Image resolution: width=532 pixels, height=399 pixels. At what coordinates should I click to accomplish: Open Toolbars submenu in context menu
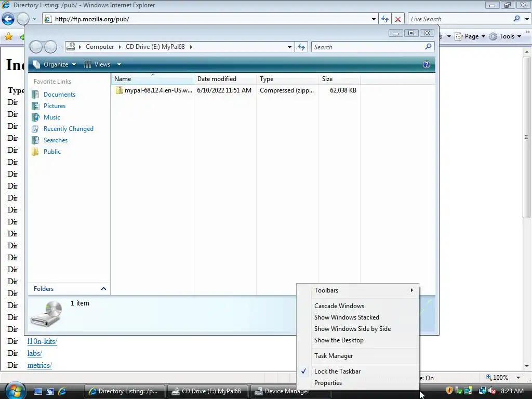pyautogui.click(x=358, y=290)
